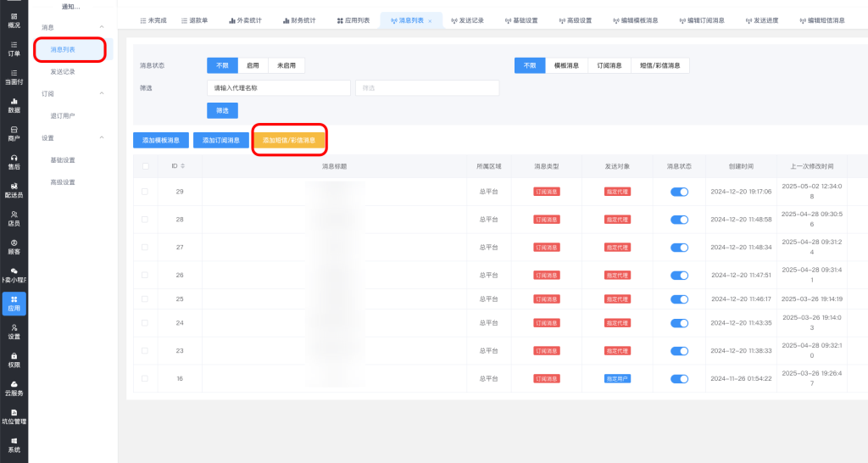Collapse the 订阅 sidebar group
868x463 pixels.
[103, 93]
